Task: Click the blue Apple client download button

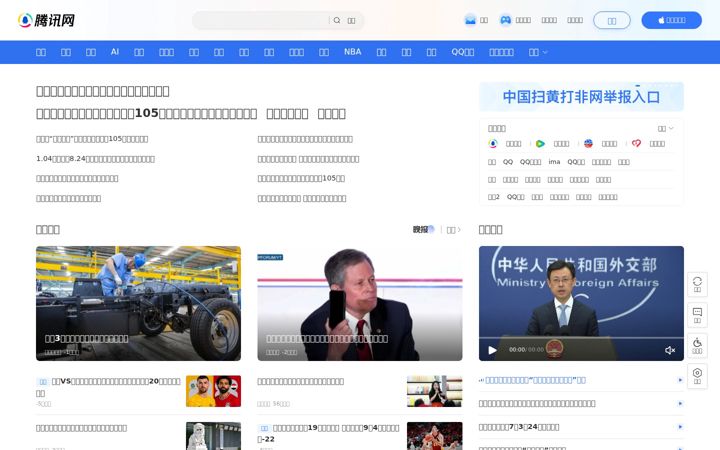Action: pos(671,20)
